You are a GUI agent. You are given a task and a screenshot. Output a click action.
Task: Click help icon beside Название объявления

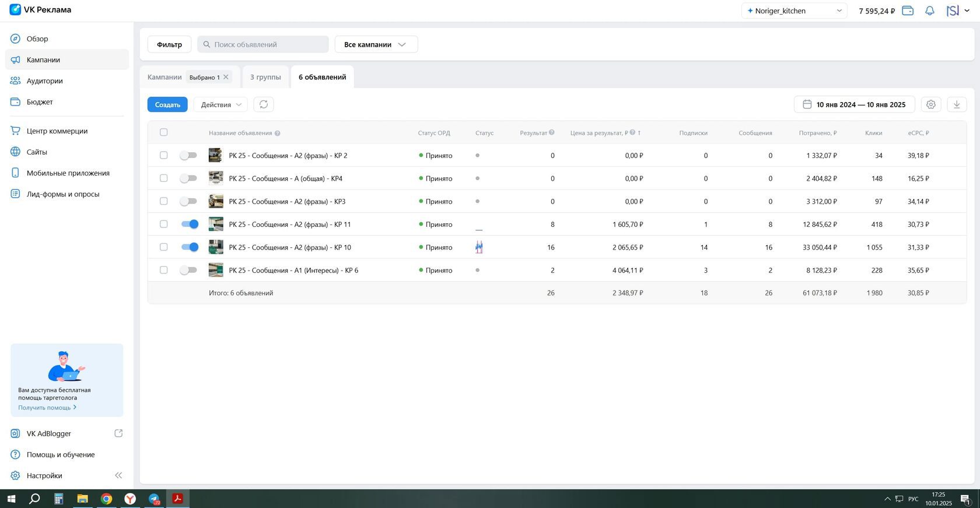coord(278,133)
